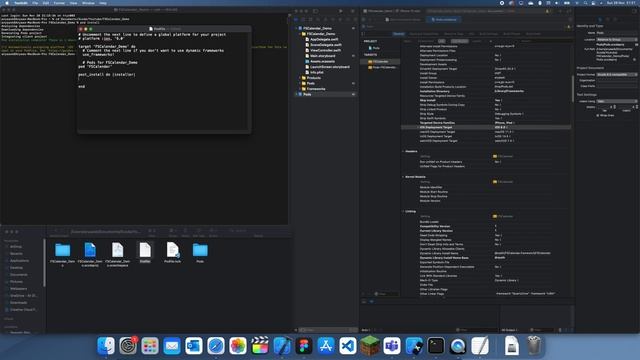Open the Mail app in Dock
The width and height of the screenshot is (640, 360).
tap(172, 346)
